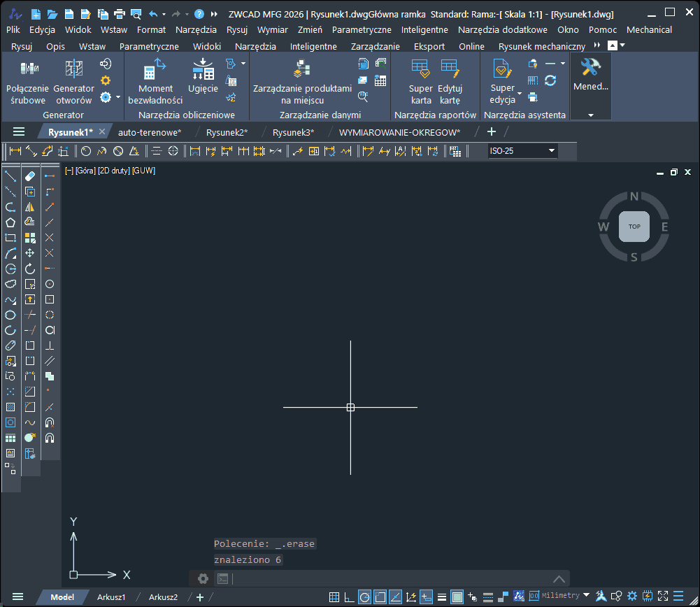Open the Format menu
The height and width of the screenshot is (607, 700).
click(151, 30)
